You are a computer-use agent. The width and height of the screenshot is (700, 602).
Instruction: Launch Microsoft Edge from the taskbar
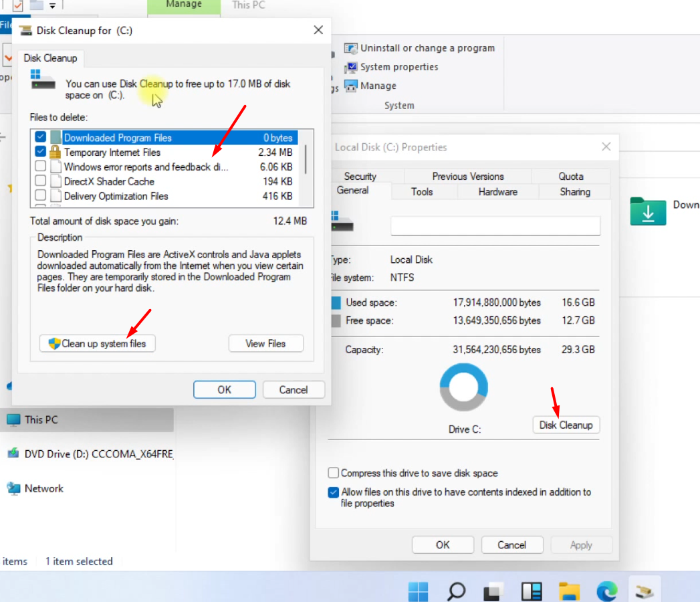[606, 591]
